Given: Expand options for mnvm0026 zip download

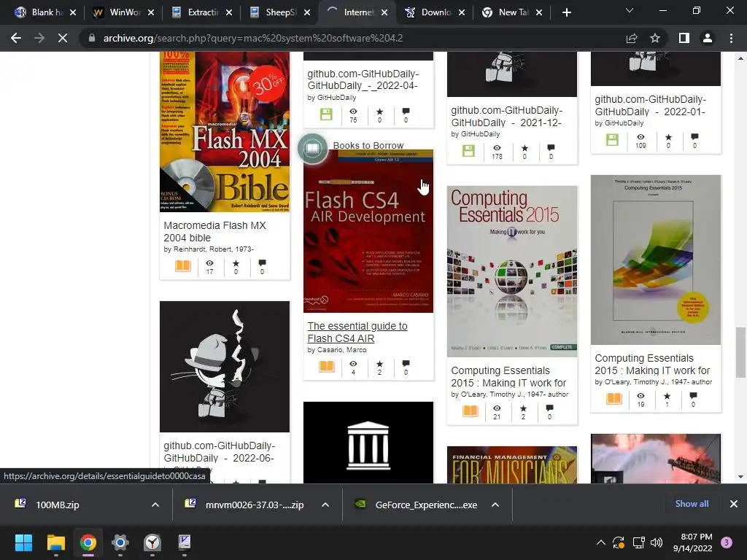Looking at the screenshot, I should [325, 505].
